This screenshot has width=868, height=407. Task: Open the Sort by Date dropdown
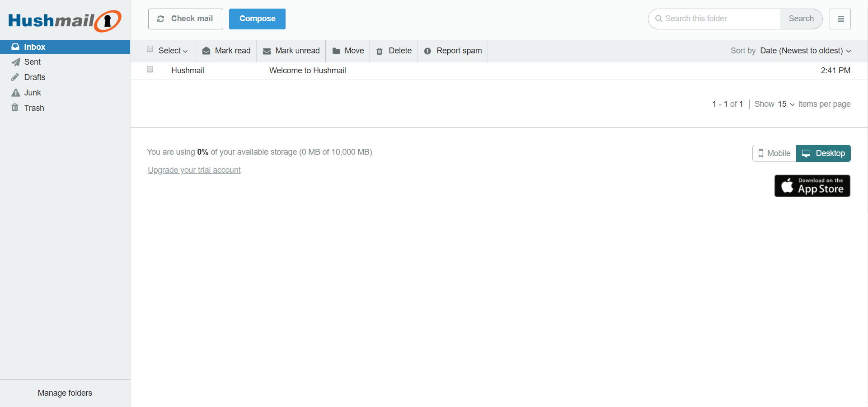click(806, 51)
